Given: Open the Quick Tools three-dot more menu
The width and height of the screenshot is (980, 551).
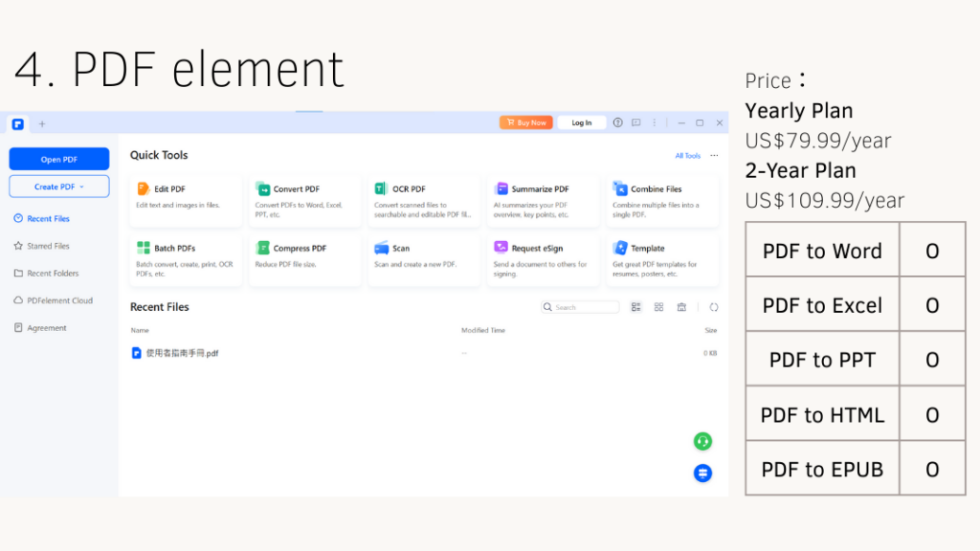Looking at the screenshot, I should (x=714, y=156).
